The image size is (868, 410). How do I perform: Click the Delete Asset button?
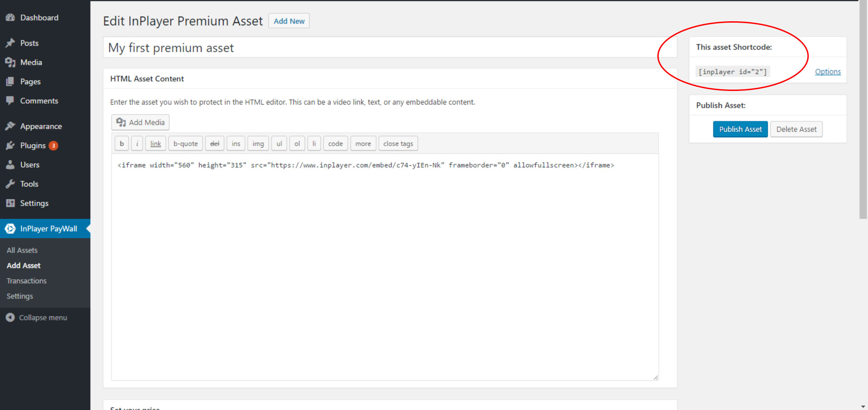(796, 129)
